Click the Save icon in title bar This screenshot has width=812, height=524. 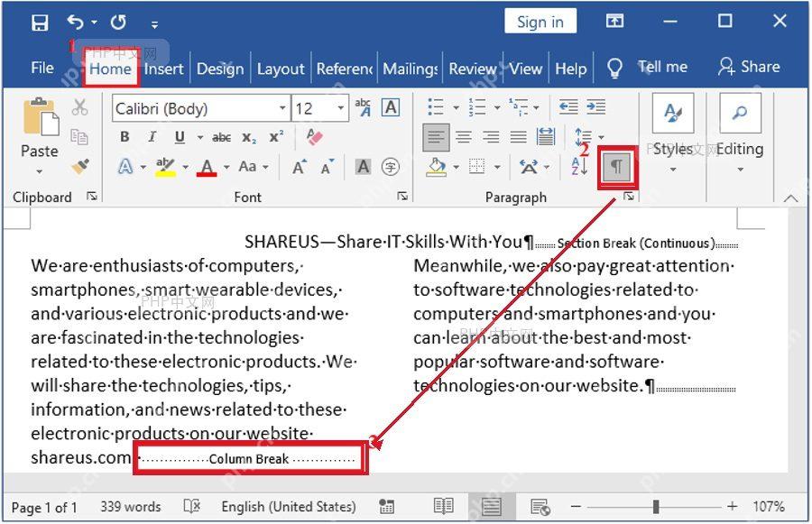[x=40, y=23]
